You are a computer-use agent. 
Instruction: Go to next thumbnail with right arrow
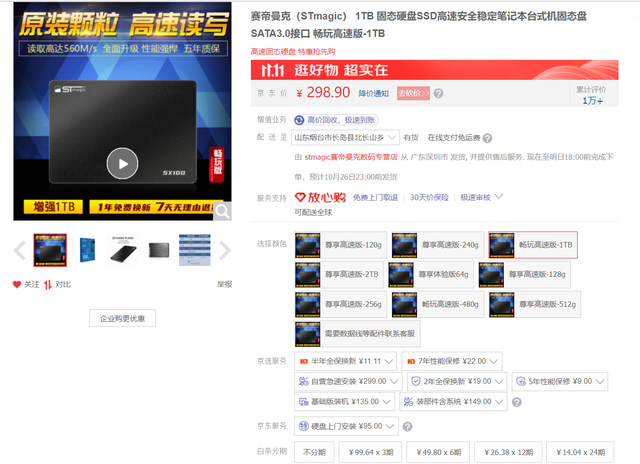tap(225, 250)
